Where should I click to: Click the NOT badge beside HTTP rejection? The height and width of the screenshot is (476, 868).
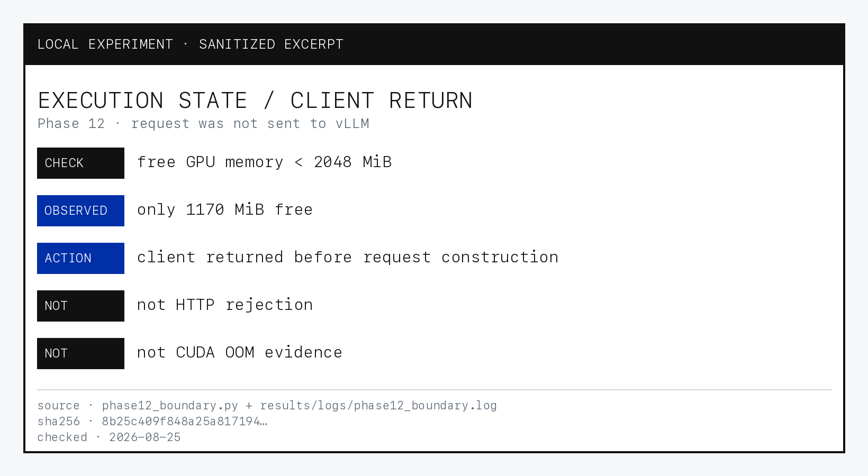click(x=80, y=306)
